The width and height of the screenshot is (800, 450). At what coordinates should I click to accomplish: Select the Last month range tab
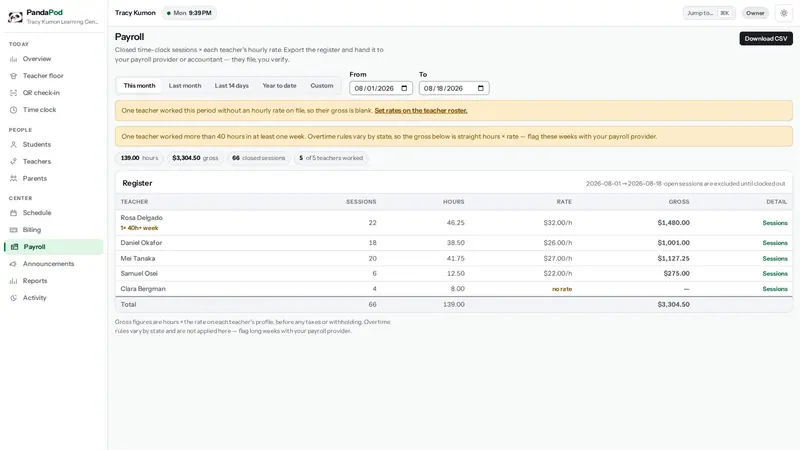[185, 86]
